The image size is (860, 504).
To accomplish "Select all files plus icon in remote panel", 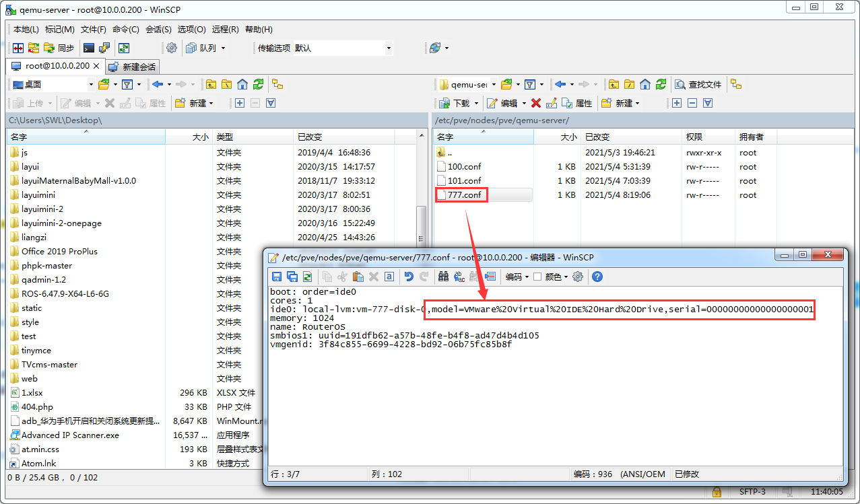I will point(677,103).
